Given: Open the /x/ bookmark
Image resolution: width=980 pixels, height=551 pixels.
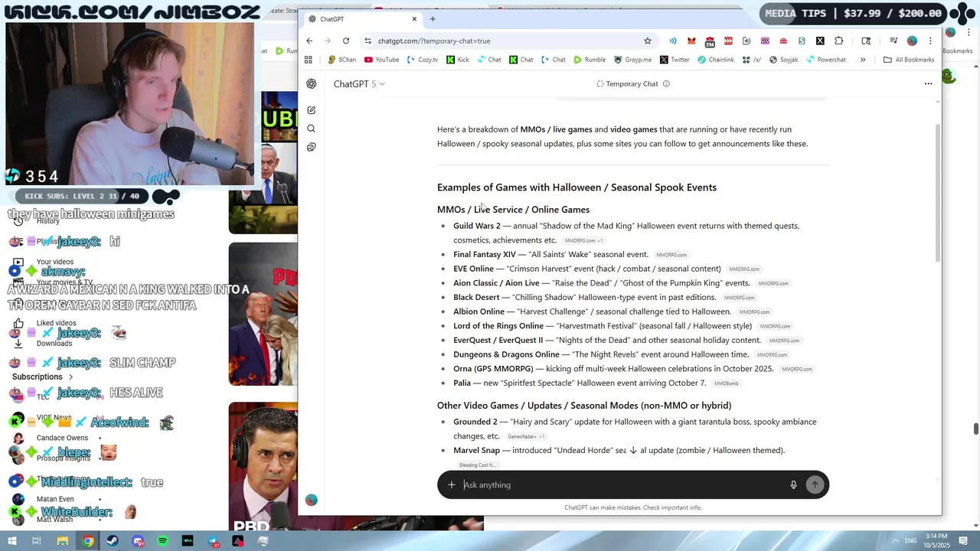Looking at the screenshot, I should pos(751,60).
